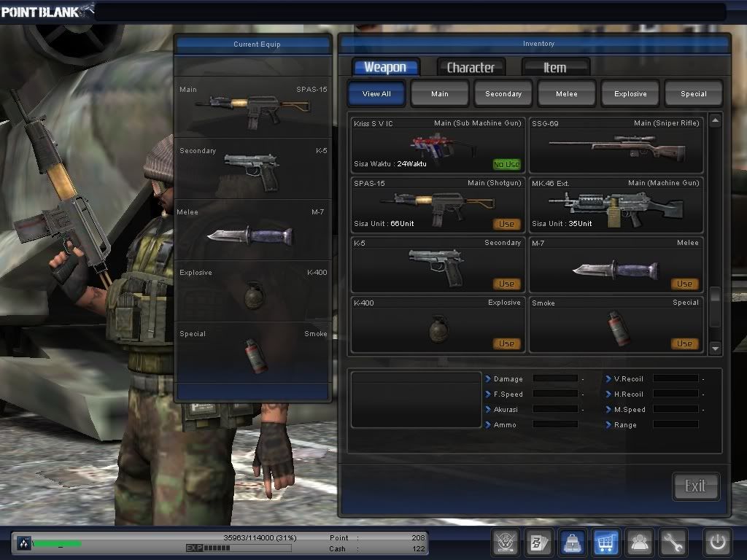747x560 pixels.
Task: Open the shopping cart shop icon
Action: (605, 542)
